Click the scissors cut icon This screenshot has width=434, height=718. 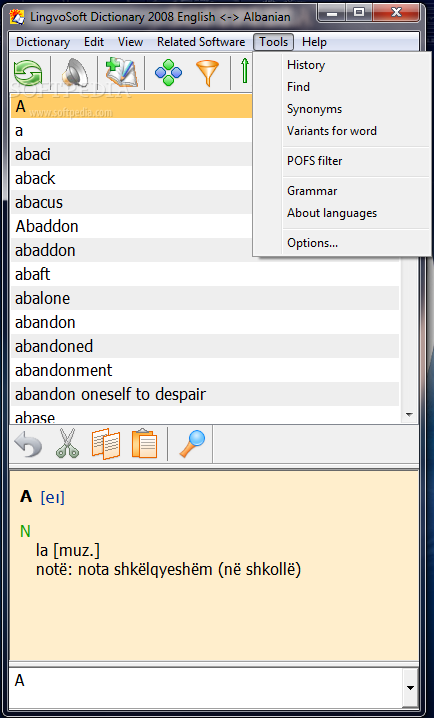click(x=67, y=443)
